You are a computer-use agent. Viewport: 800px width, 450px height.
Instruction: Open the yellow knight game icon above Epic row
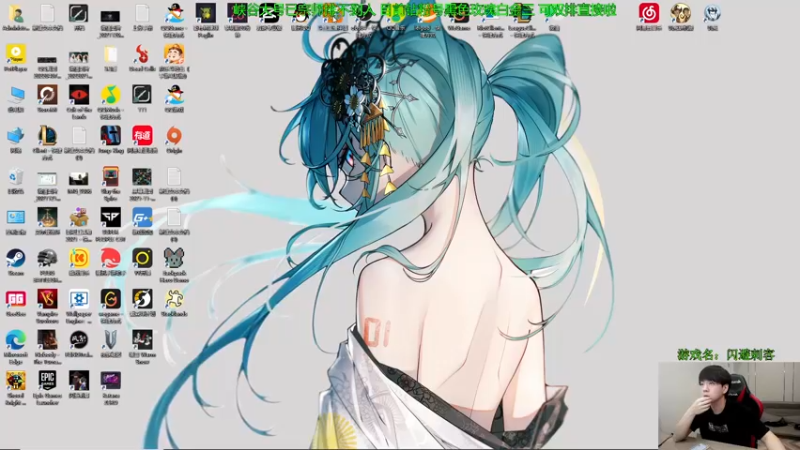pos(16,381)
